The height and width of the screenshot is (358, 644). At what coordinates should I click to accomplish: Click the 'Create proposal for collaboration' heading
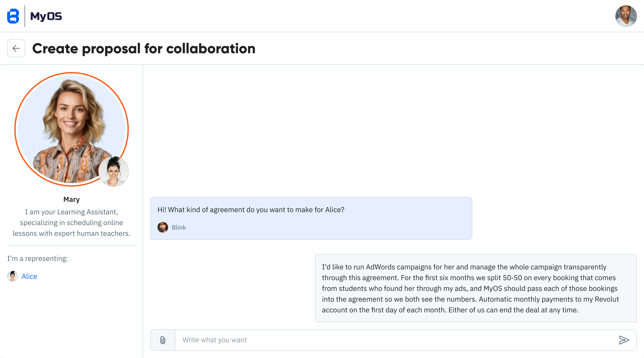(x=144, y=48)
